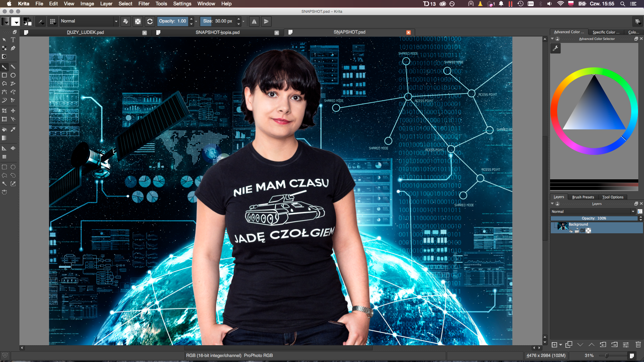Close the SNAPSHOT.psd tab

[x=409, y=33]
